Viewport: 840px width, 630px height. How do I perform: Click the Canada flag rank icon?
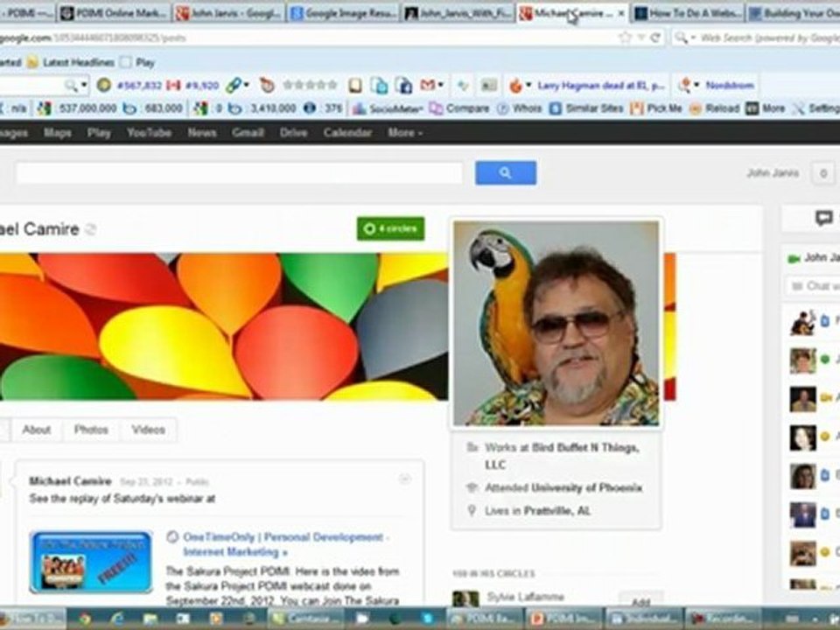[173, 85]
